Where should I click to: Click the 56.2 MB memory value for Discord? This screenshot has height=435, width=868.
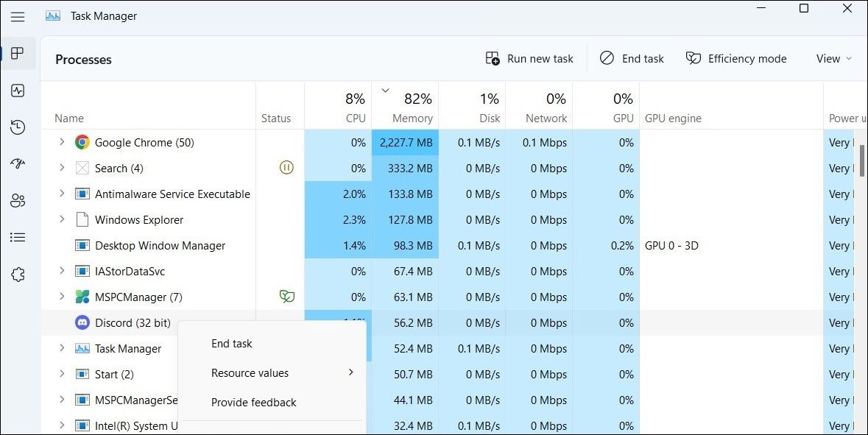[413, 322]
